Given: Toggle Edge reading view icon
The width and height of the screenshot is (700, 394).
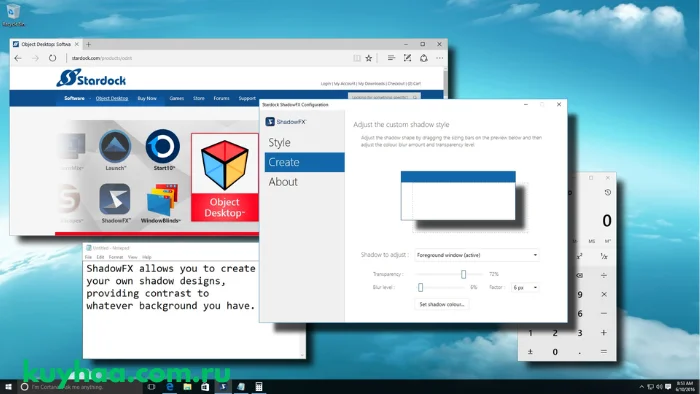Looking at the screenshot, I should click(x=357, y=58).
